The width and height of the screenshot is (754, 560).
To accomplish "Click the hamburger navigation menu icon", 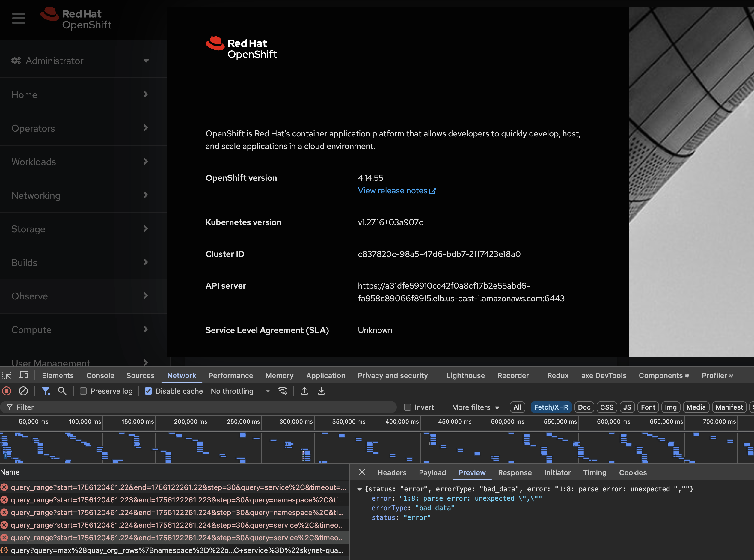I will point(18,18).
